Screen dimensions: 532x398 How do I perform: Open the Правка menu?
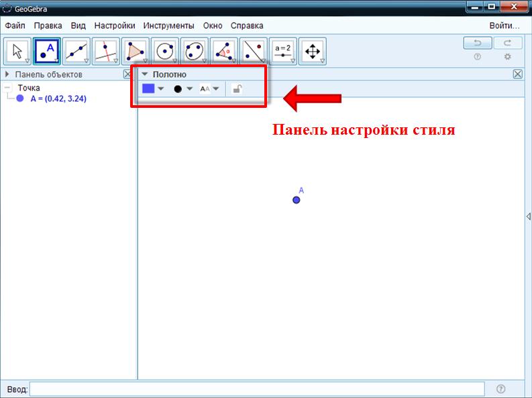click(x=48, y=25)
